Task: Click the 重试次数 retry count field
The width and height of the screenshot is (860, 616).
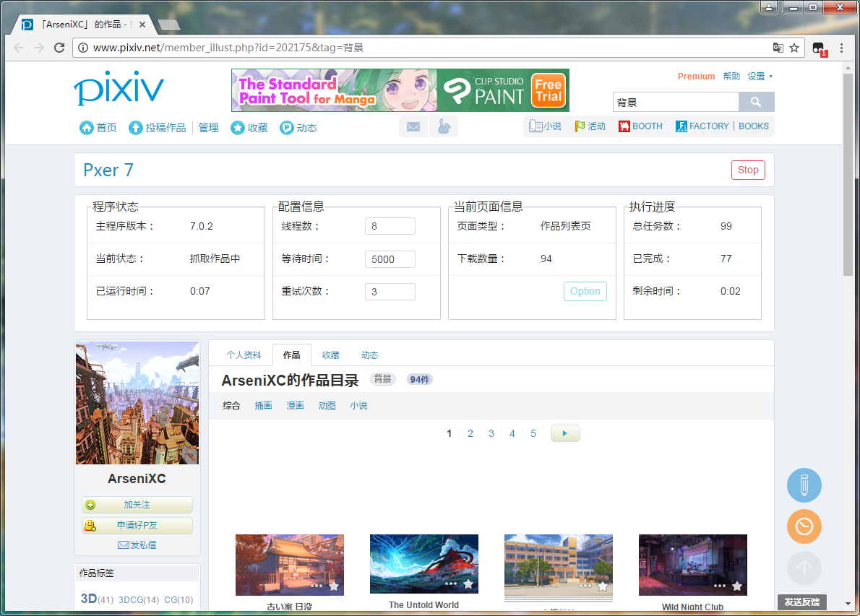Action: 390,292
